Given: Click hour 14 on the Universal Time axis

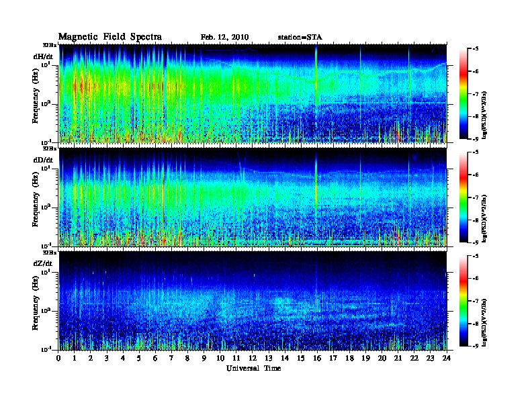Looking at the screenshot, I should [x=285, y=359].
